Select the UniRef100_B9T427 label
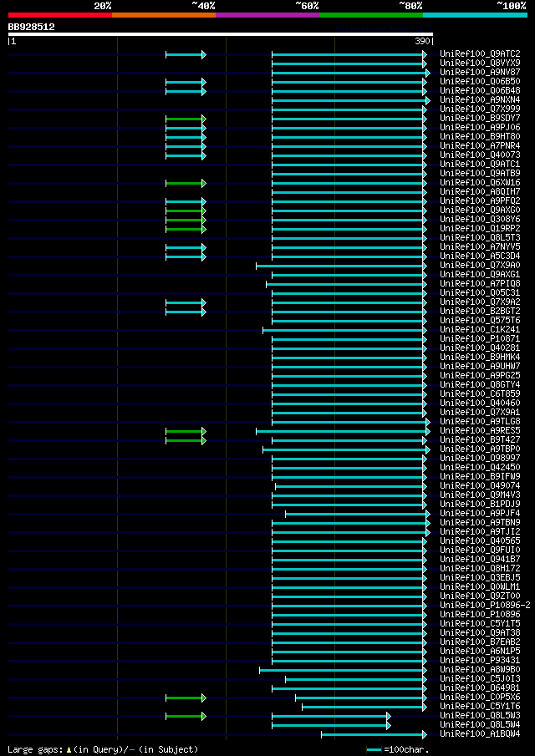Screen dimensions: 535x756 [x=480, y=439]
